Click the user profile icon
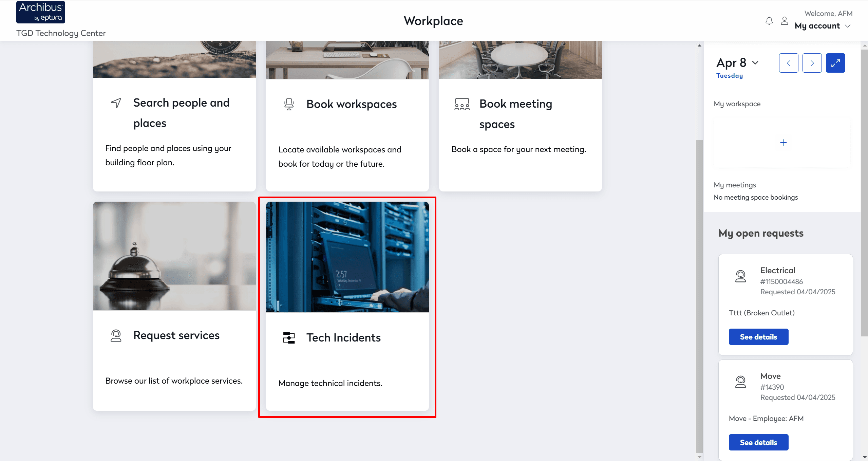The width and height of the screenshot is (868, 461). [785, 21]
